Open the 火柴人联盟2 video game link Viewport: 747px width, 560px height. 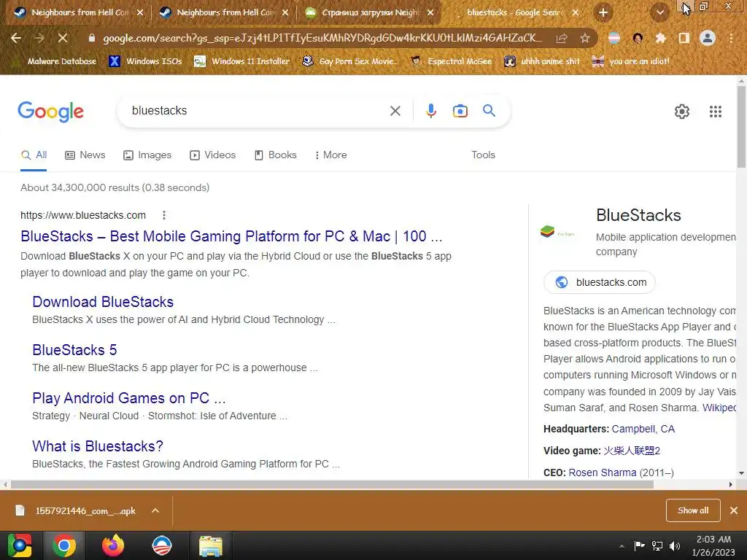click(x=632, y=451)
